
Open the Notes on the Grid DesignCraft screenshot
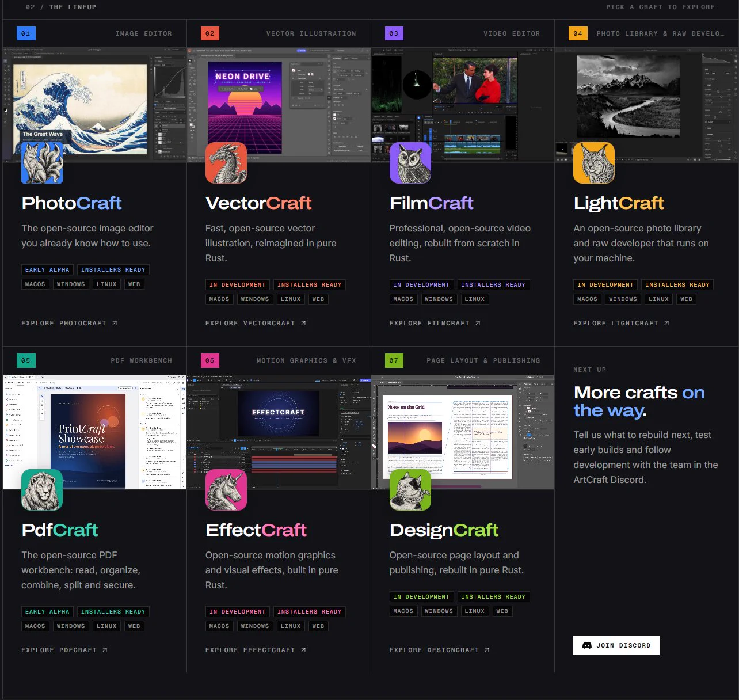(463, 432)
